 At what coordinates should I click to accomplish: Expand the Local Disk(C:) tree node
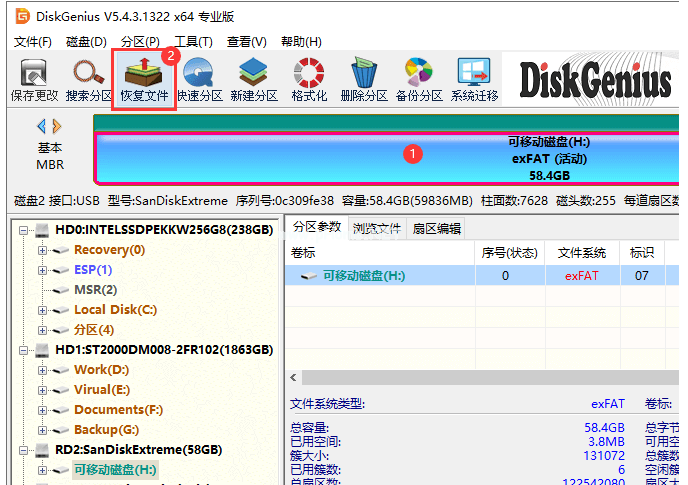[43, 310]
